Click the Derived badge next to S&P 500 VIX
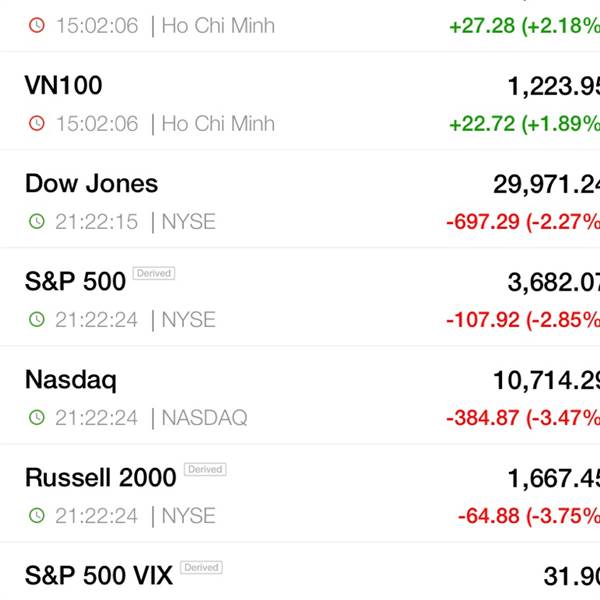Screen dimensions: 600x600 (201, 567)
